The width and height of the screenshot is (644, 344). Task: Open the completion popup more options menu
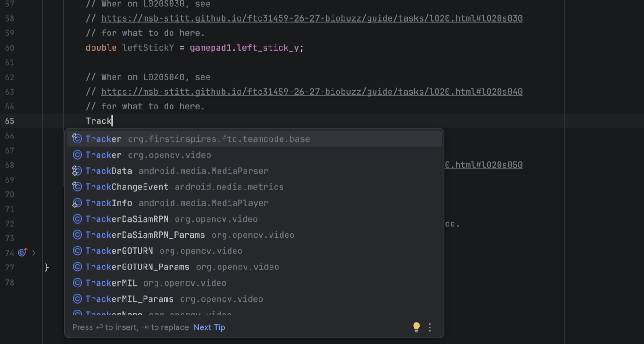click(x=430, y=327)
